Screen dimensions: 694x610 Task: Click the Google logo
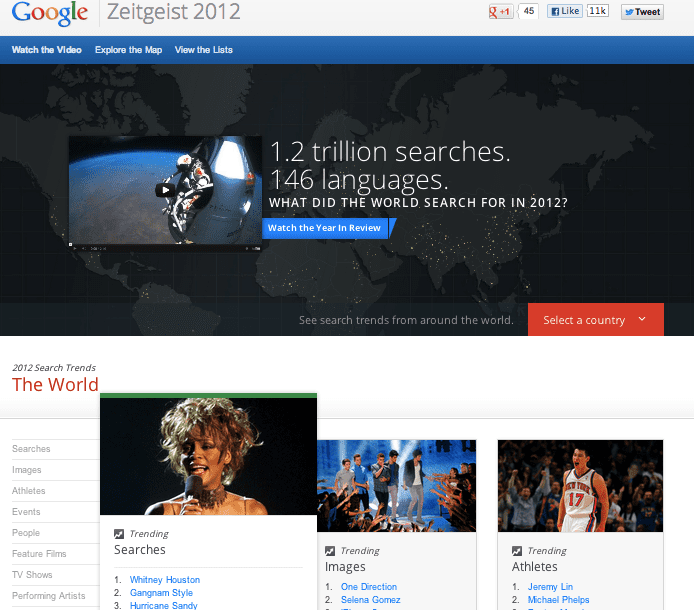tap(50, 13)
